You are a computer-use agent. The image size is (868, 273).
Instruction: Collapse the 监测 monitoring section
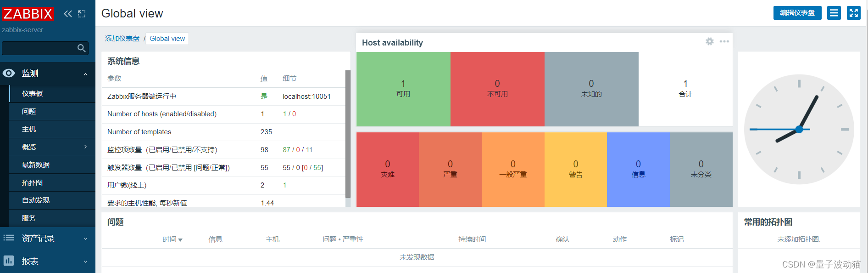[85, 74]
